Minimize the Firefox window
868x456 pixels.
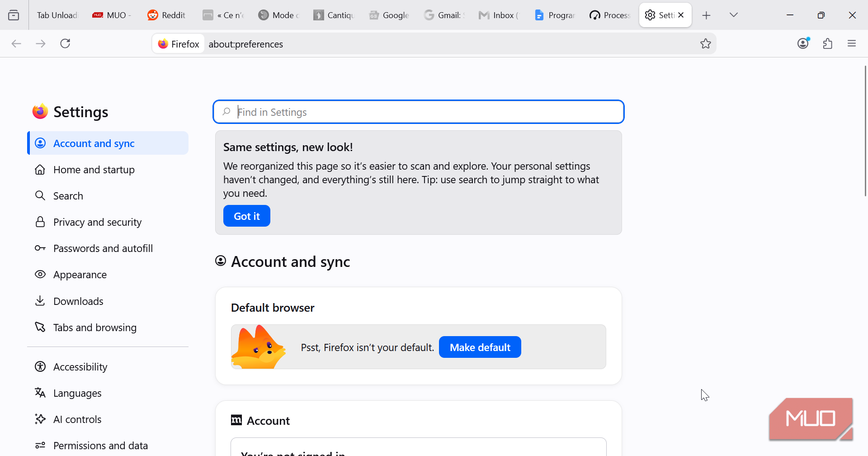coord(790,15)
